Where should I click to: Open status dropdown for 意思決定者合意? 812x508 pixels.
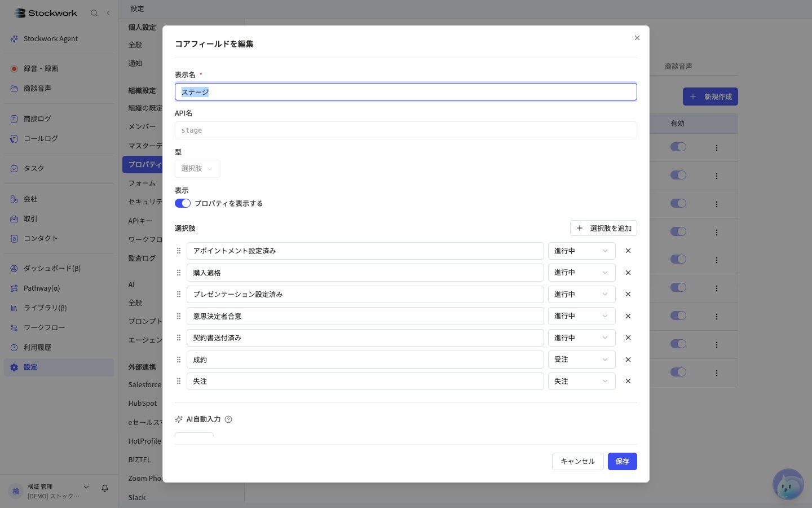tap(581, 316)
